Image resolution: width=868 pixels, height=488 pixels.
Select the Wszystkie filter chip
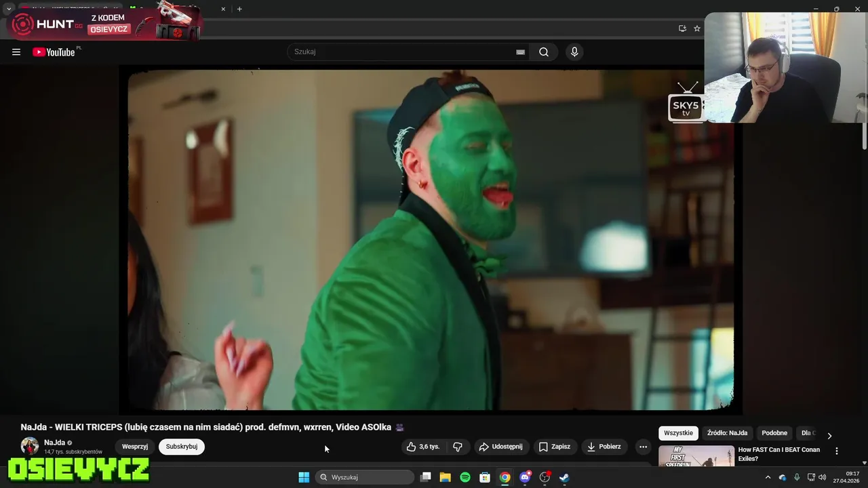coord(678,433)
